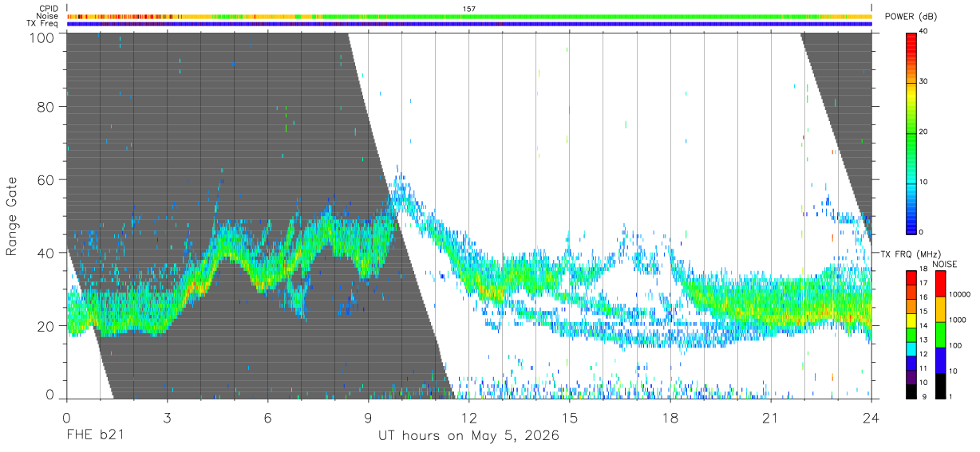Click the x-axis tick label 24
This screenshot has height=452, width=980.
point(871,419)
